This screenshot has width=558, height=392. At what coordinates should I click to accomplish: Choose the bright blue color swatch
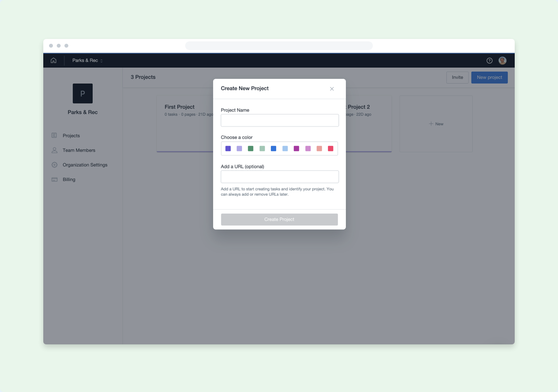click(273, 149)
